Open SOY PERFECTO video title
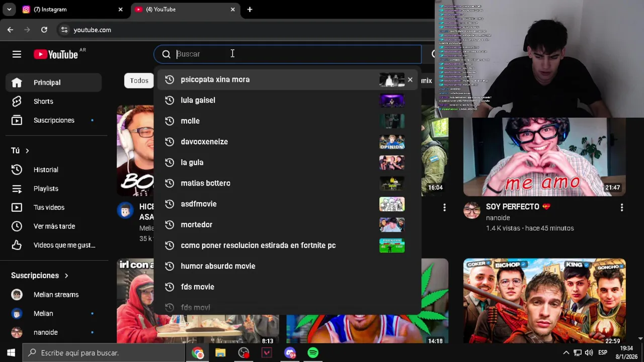Screen dimensions: 644x362 pyautogui.click(x=518, y=207)
